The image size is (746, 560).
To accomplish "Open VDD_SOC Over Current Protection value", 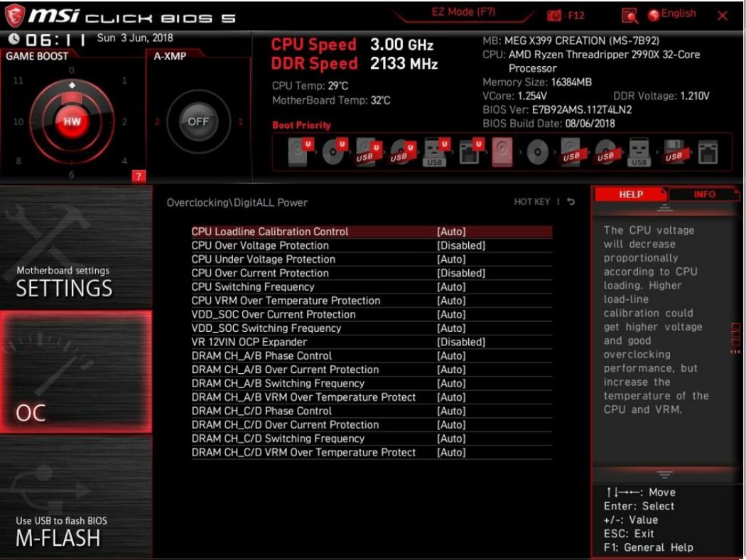I will (x=451, y=315).
